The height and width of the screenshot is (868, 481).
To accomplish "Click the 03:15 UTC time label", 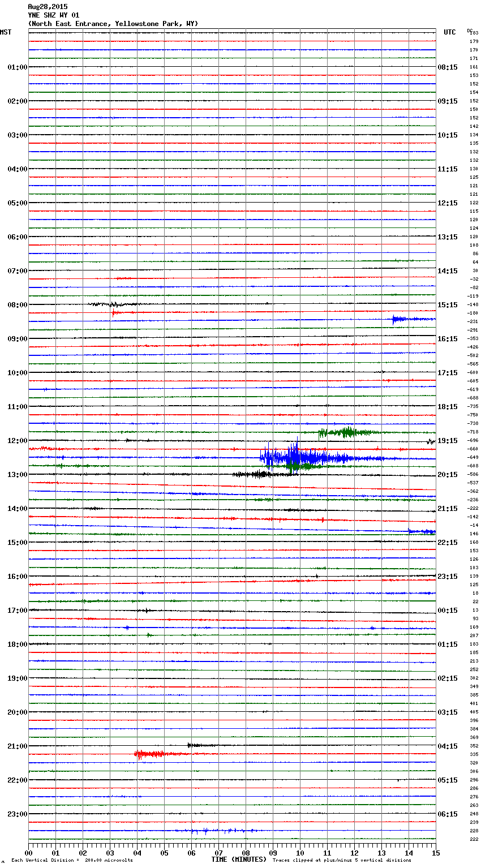I will point(448,712).
